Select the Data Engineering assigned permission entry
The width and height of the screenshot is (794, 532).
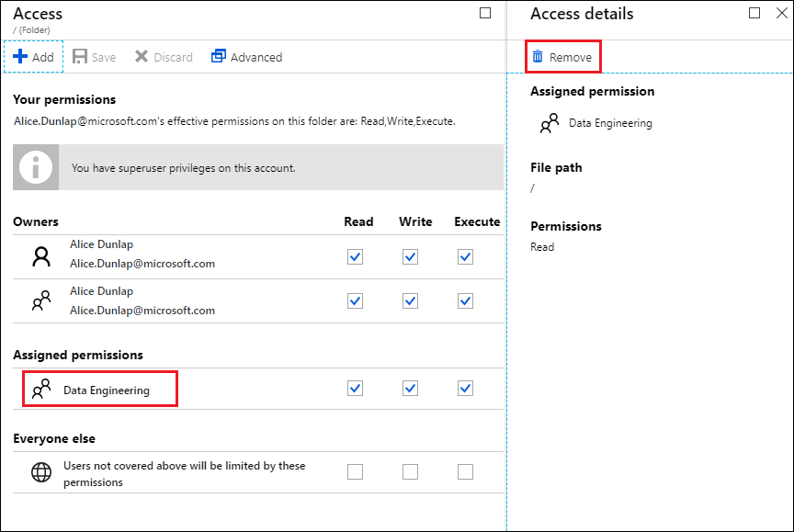100,389
